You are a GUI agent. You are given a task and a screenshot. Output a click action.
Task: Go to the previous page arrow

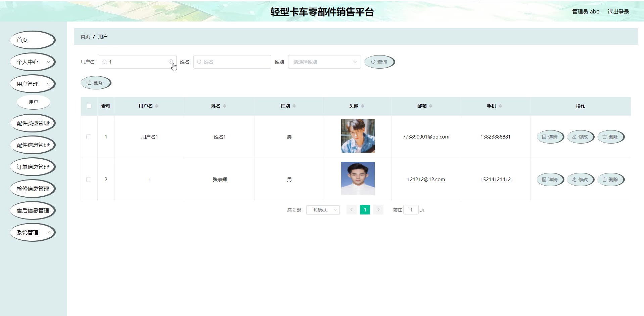[x=352, y=210]
